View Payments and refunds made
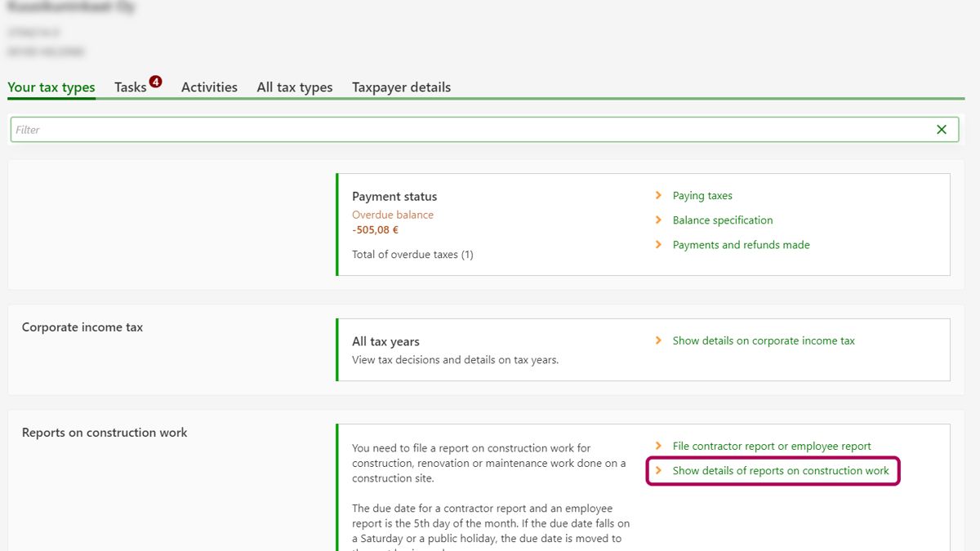 click(x=741, y=245)
